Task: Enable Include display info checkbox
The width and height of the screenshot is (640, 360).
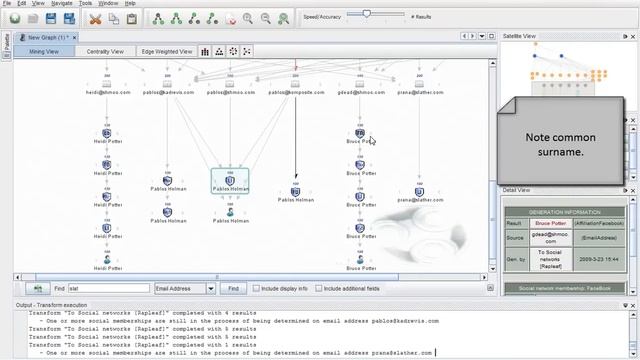Action: (x=256, y=289)
